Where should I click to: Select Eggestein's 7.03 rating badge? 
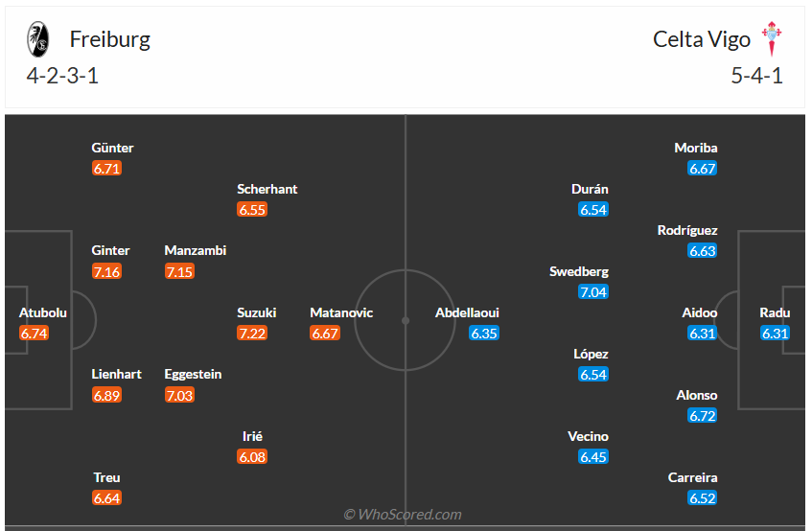tap(179, 395)
